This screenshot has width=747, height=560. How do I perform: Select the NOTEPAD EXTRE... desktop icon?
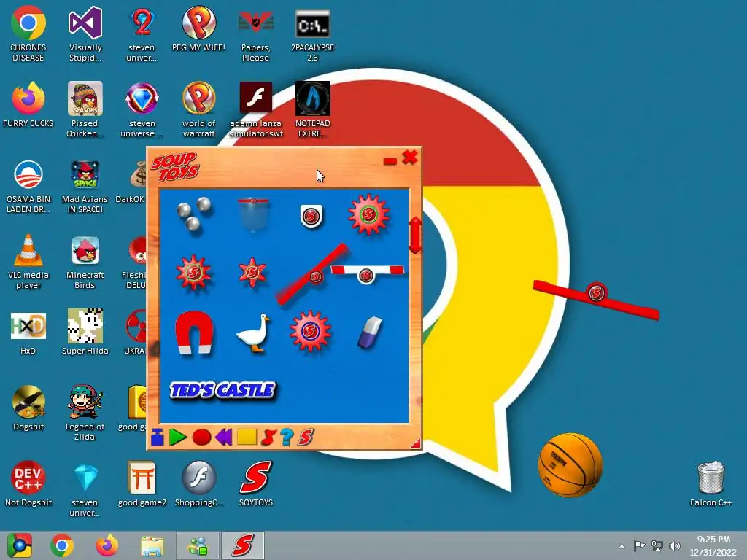[x=312, y=110]
